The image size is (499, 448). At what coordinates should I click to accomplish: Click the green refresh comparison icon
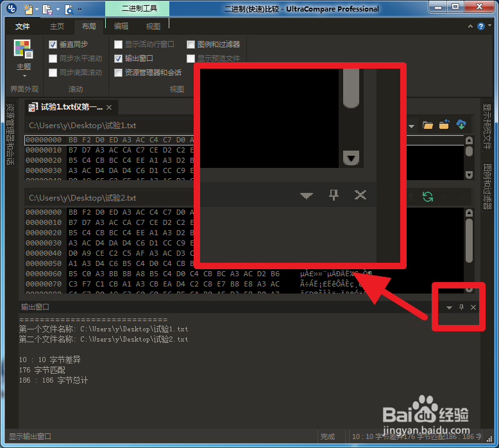coord(427,197)
